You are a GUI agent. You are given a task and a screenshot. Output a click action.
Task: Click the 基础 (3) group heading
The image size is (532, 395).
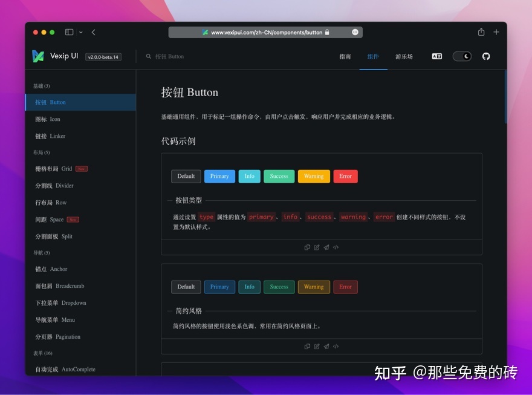point(41,86)
